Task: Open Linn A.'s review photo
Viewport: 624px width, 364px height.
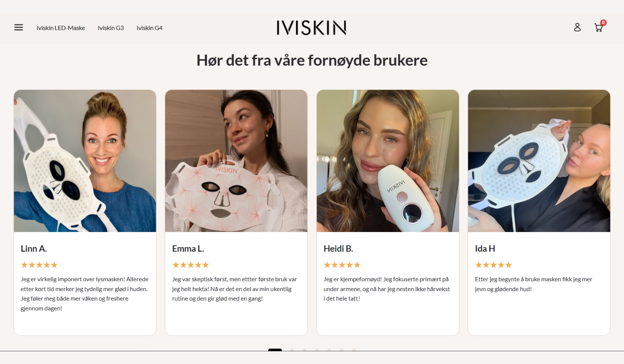Action: pyautogui.click(x=85, y=161)
